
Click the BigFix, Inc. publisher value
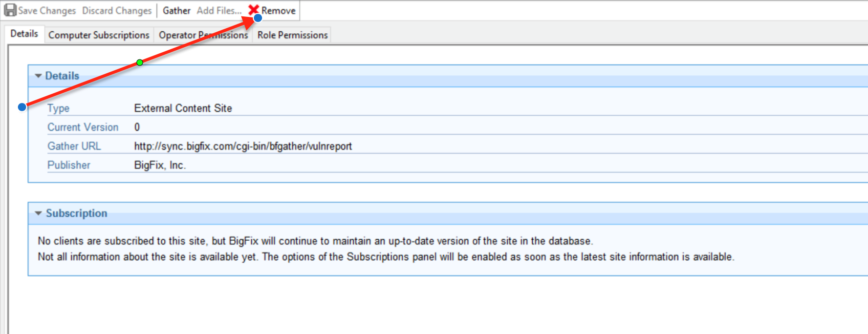click(160, 165)
